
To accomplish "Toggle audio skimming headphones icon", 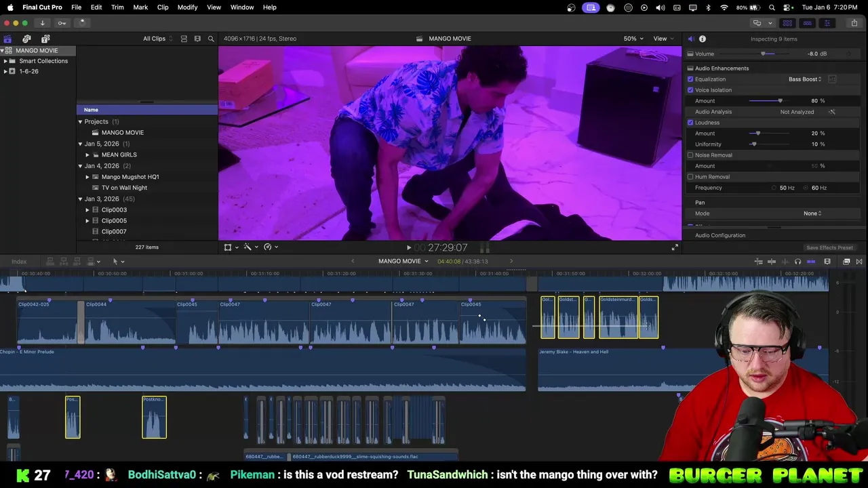I will coord(797,262).
